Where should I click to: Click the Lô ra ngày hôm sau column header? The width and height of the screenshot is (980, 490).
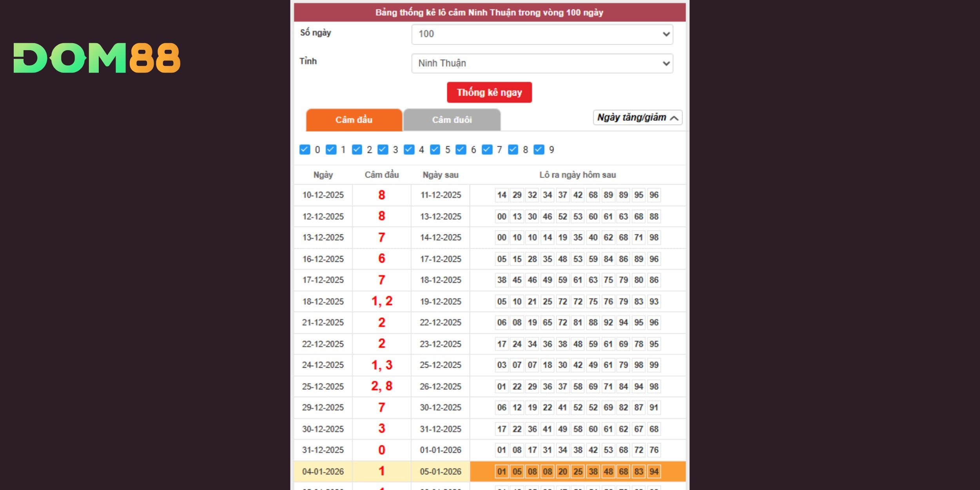click(x=577, y=175)
